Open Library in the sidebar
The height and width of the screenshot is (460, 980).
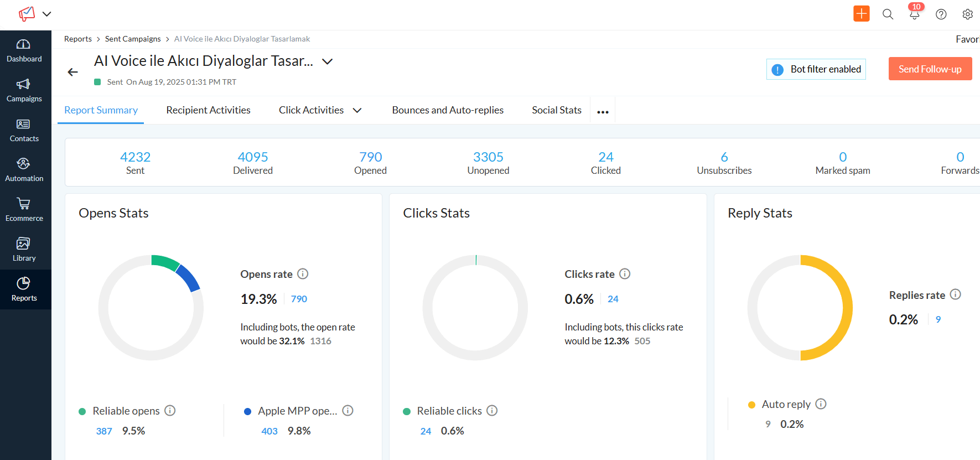24,250
